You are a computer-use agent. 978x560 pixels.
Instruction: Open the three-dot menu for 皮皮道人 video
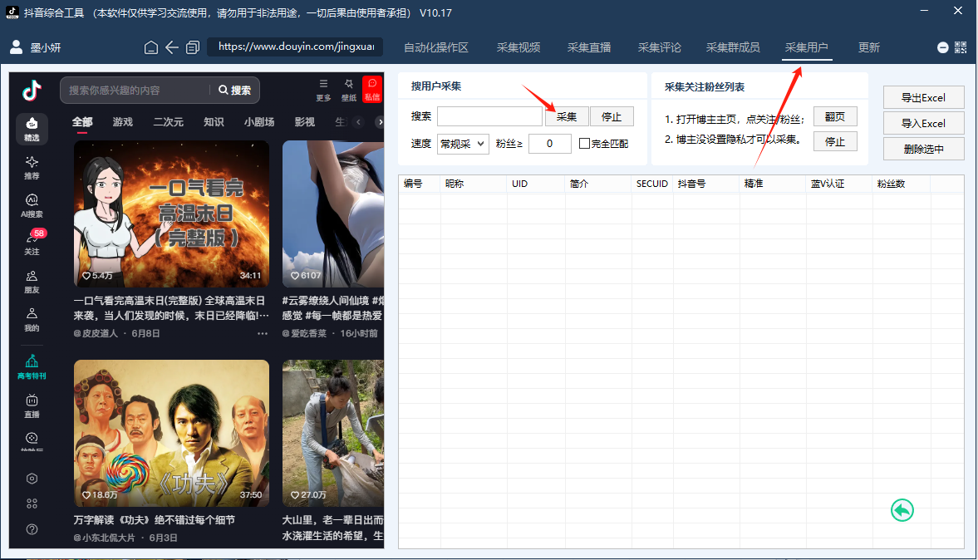click(x=263, y=334)
